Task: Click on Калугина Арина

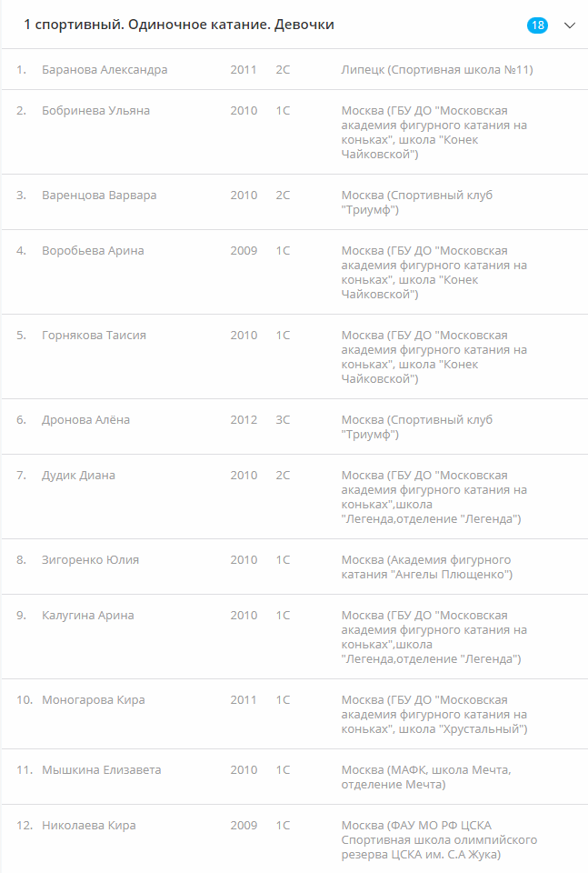Action: point(87,616)
